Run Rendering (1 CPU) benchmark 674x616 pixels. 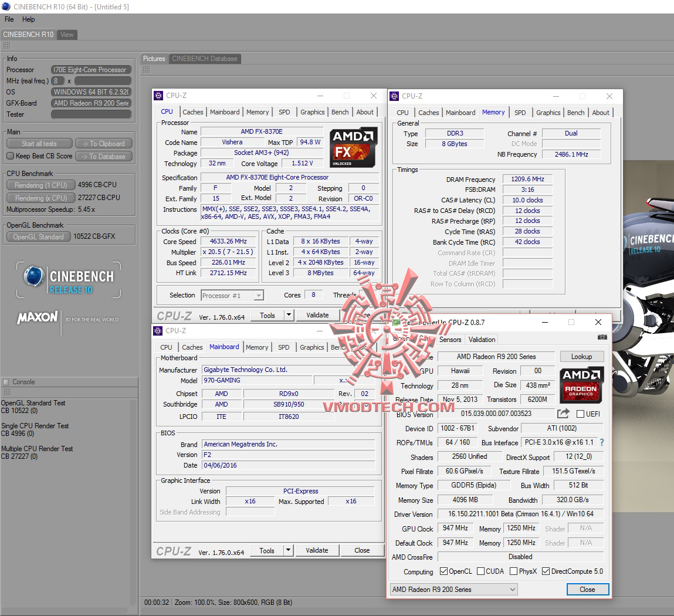tap(41, 185)
